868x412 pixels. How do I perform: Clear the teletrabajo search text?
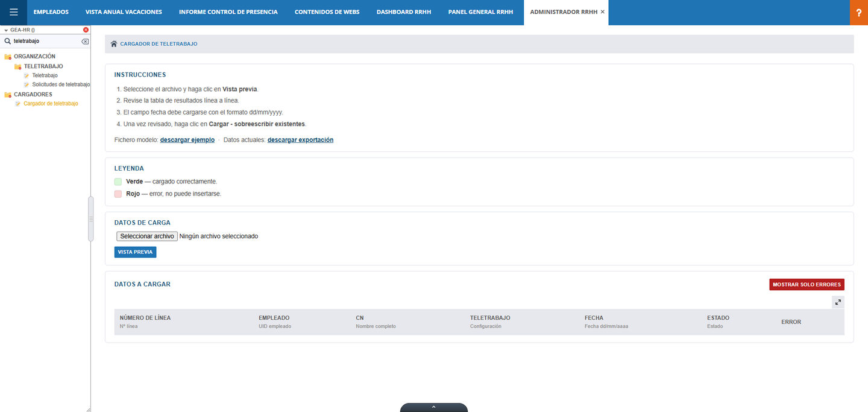[x=85, y=41]
